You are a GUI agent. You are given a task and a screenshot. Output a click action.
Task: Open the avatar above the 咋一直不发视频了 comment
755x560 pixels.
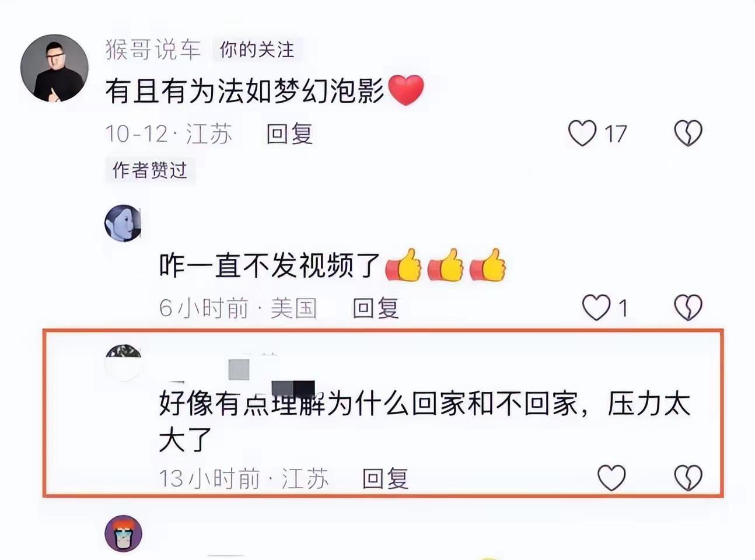123,223
